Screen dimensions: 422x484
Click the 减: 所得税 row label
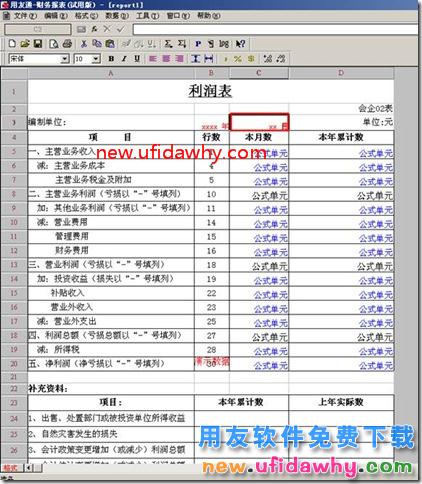point(58,349)
